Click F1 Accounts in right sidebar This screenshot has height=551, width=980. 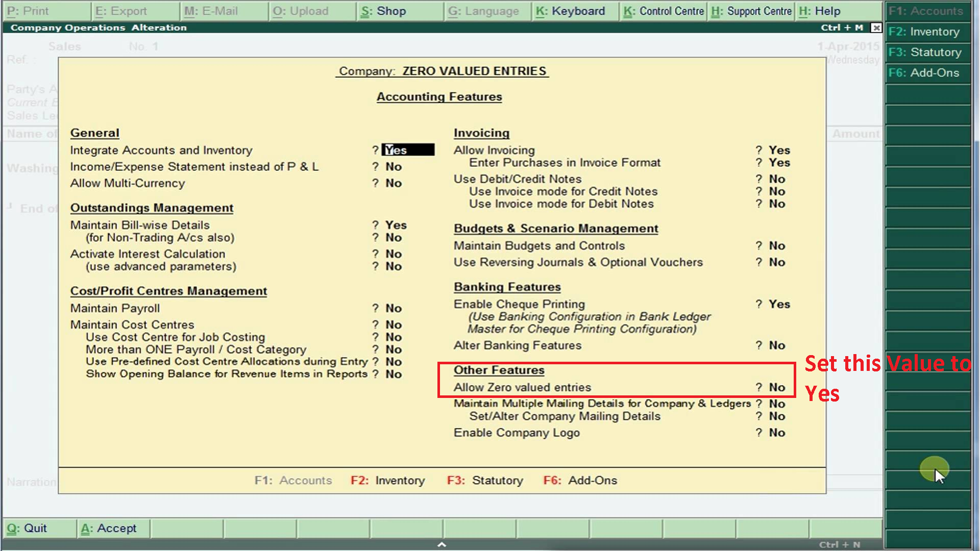point(928,11)
